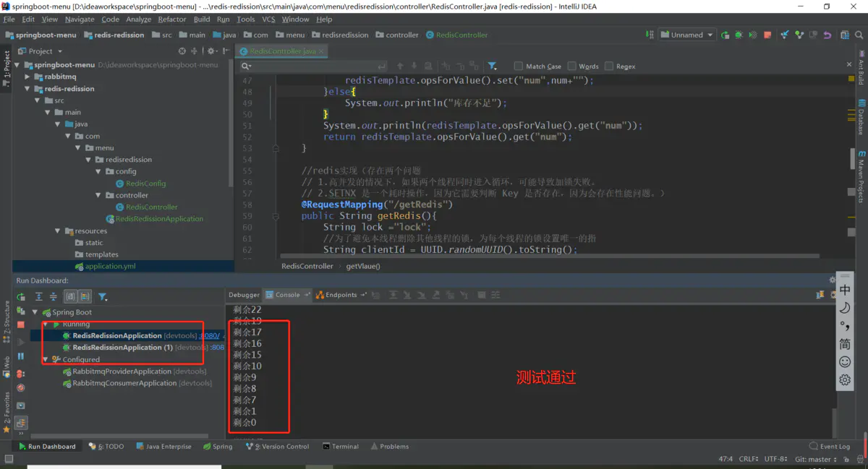Enable the Match Case checkbox
This screenshot has height=469, width=868.
[519, 66]
